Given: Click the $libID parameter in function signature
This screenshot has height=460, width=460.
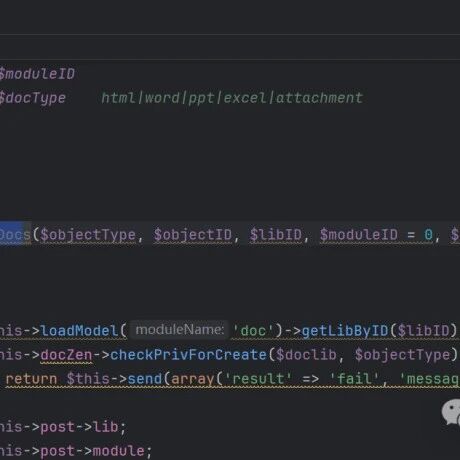Looking at the screenshot, I should coord(276,235).
